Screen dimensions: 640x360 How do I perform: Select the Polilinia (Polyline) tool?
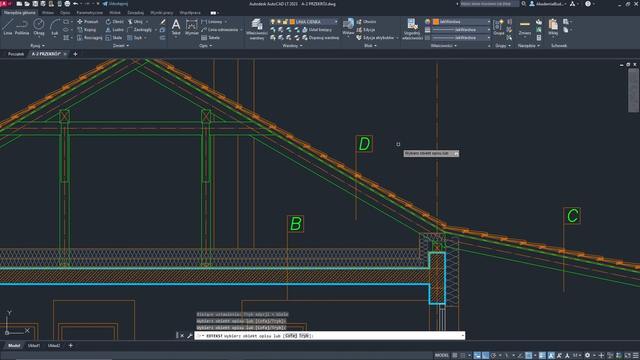pyautogui.click(x=22, y=27)
